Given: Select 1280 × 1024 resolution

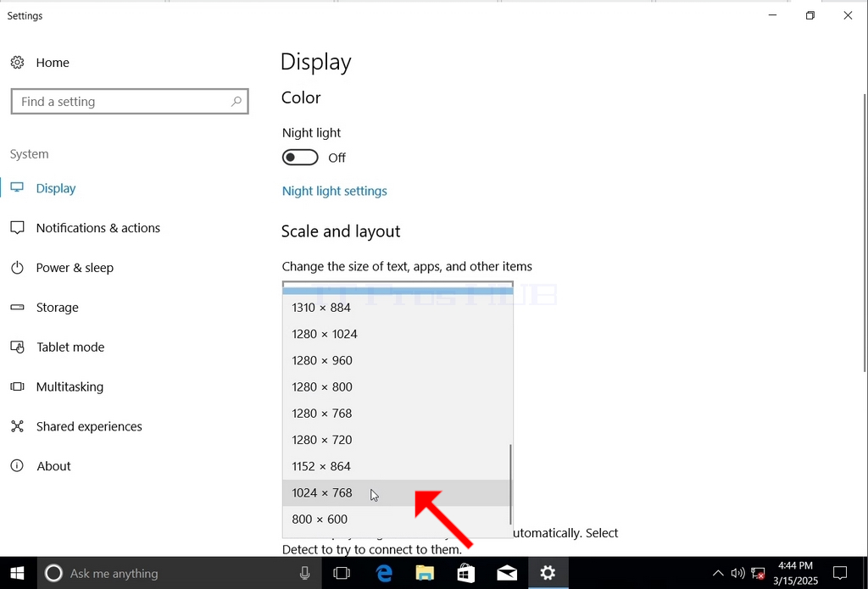Looking at the screenshot, I should (398, 334).
